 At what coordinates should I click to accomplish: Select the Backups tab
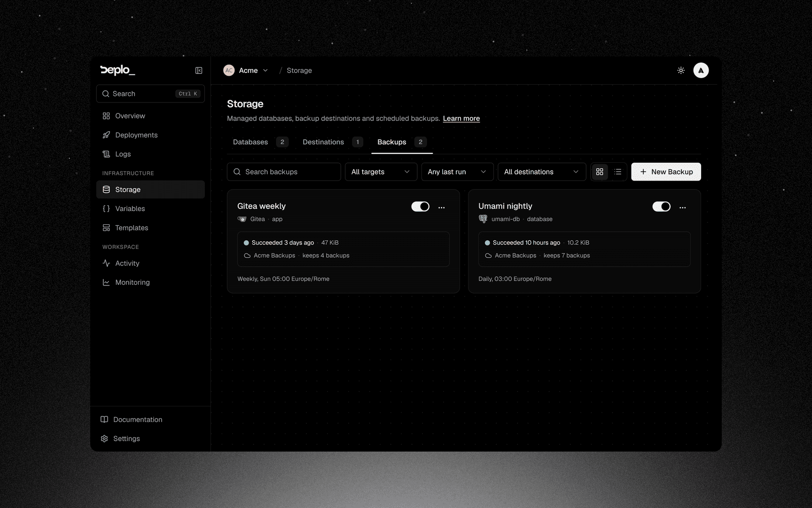pyautogui.click(x=402, y=142)
